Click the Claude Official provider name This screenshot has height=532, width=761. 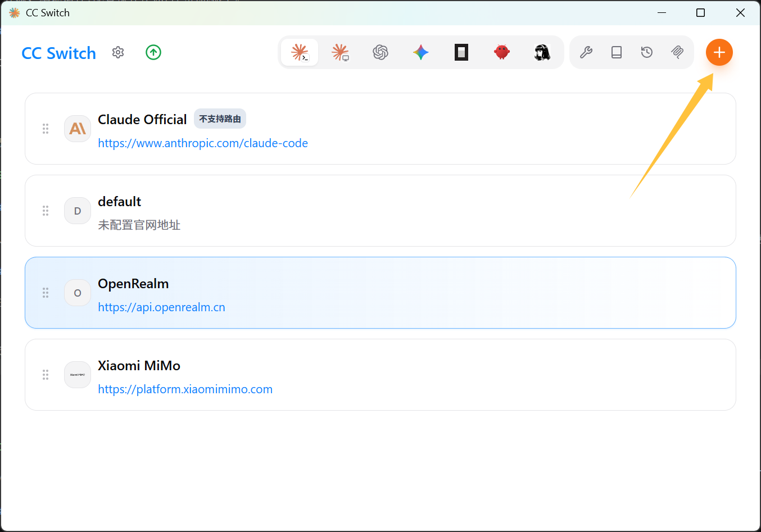(142, 120)
